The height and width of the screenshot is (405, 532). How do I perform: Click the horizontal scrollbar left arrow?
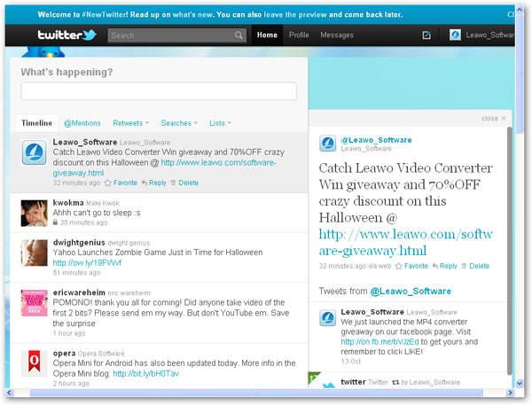[9, 393]
